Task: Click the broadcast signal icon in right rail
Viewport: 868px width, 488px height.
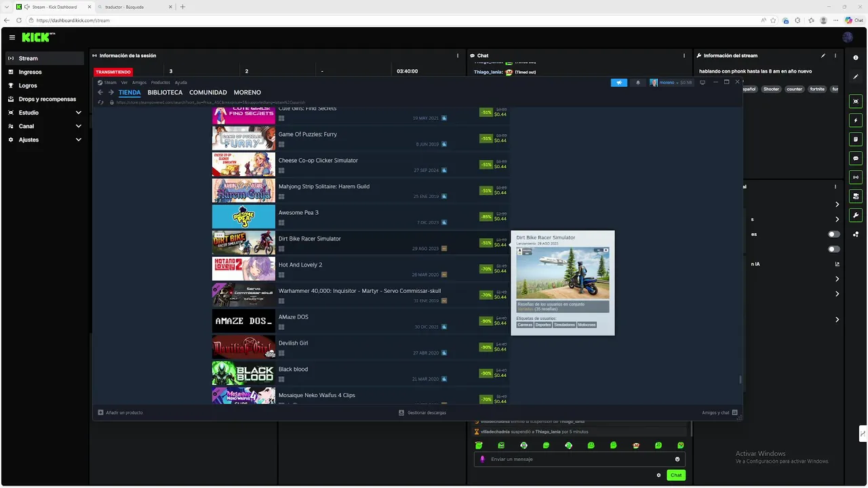Action: pyautogui.click(x=856, y=177)
